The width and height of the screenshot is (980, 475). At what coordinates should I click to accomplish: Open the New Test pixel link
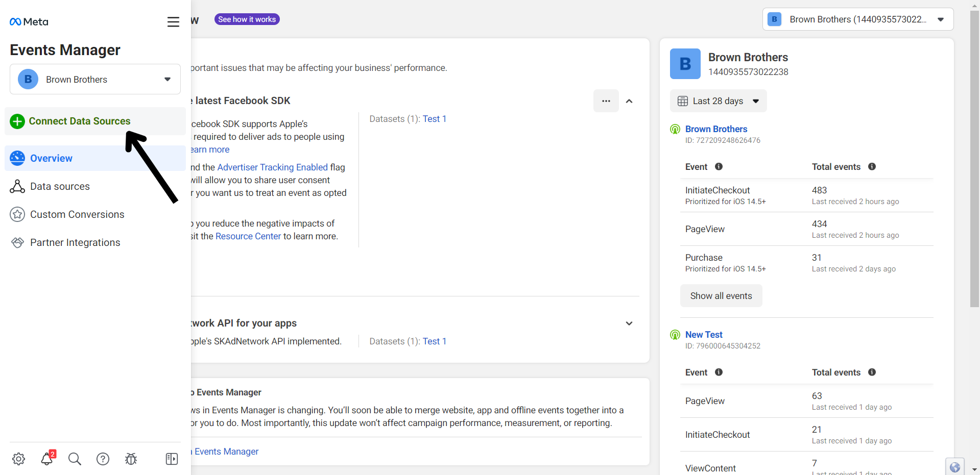704,335
